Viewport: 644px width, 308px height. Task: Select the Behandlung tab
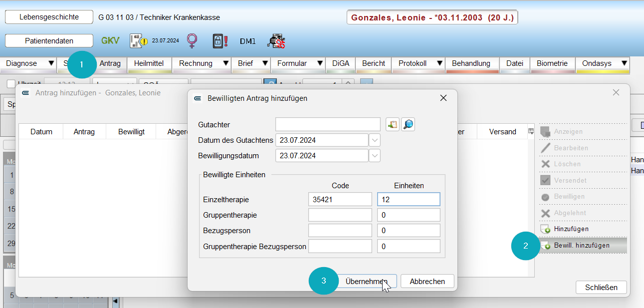coord(471,63)
